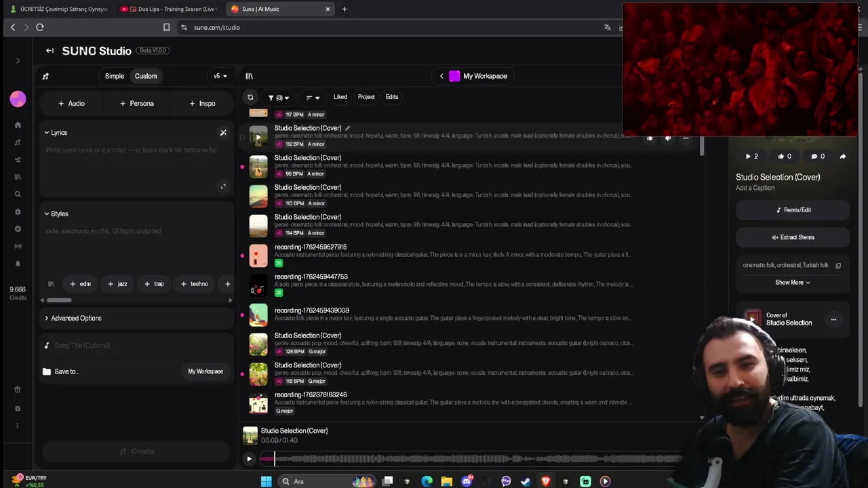Click the Remix/Edit button
This screenshot has width=868, height=488.
point(793,210)
